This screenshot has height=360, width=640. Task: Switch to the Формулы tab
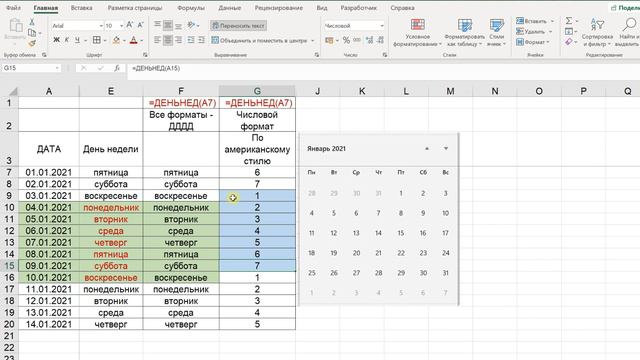191,8
